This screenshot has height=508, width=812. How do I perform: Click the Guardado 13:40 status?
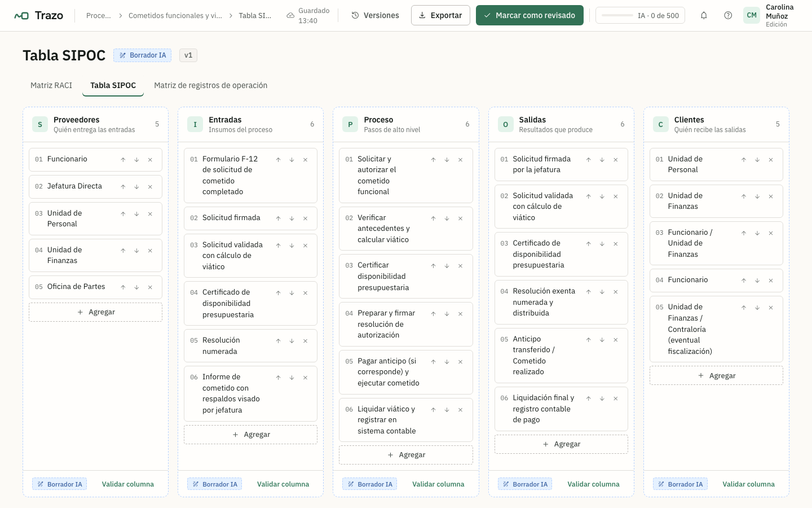point(308,16)
